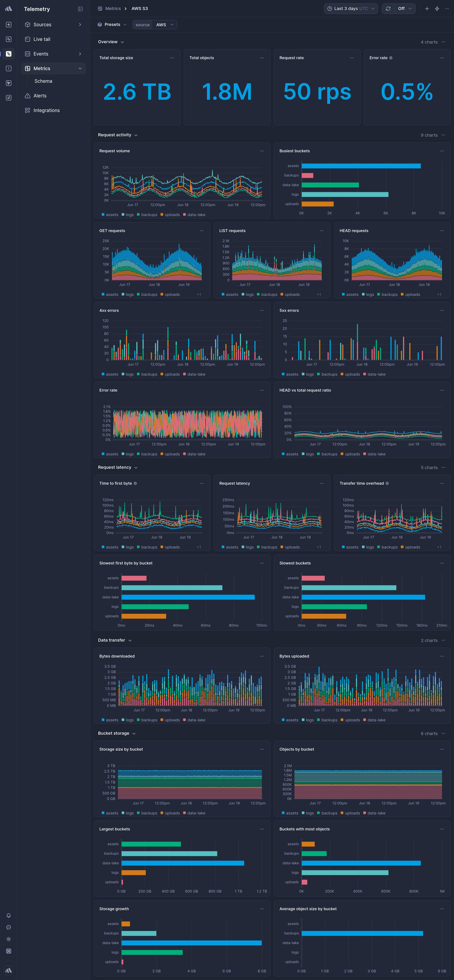Open auto-refresh Off dropdown
Viewport: 454px width, 980px height.
[x=405, y=9]
